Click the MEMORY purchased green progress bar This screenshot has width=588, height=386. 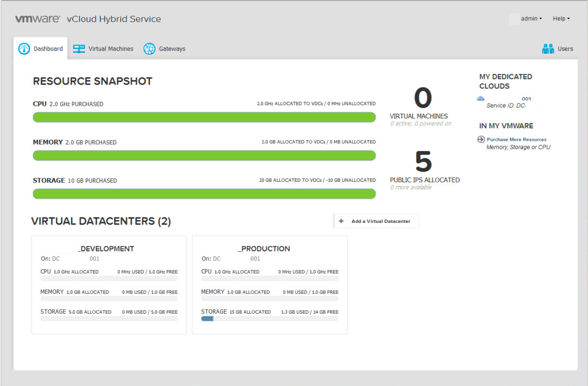tap(204, 155)
